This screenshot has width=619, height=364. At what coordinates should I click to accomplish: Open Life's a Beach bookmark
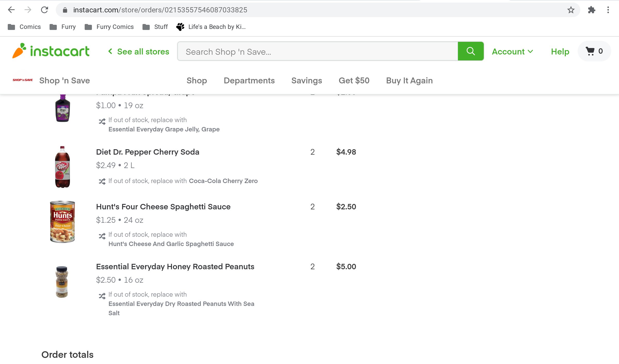coord(211,27)
